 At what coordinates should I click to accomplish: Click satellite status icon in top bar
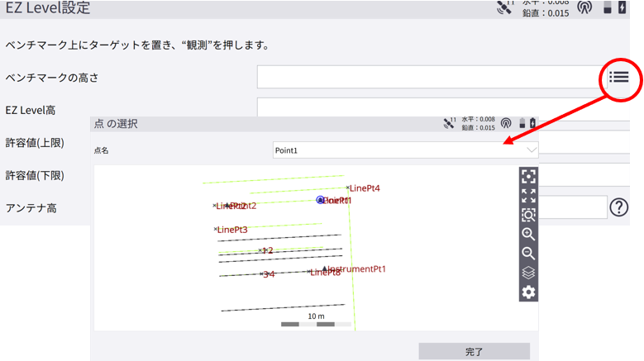504,7
